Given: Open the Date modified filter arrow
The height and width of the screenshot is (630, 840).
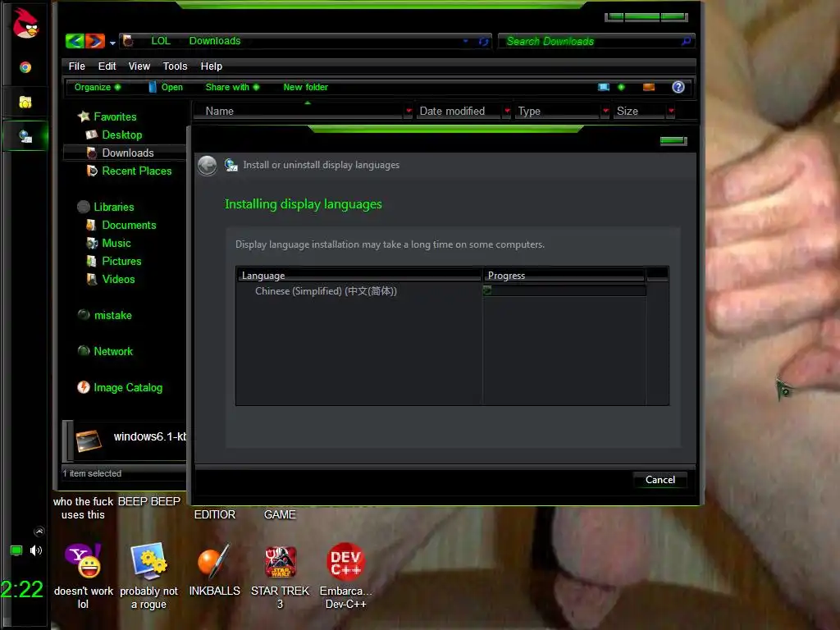Looking at the screenshot, I should (507, 111).
